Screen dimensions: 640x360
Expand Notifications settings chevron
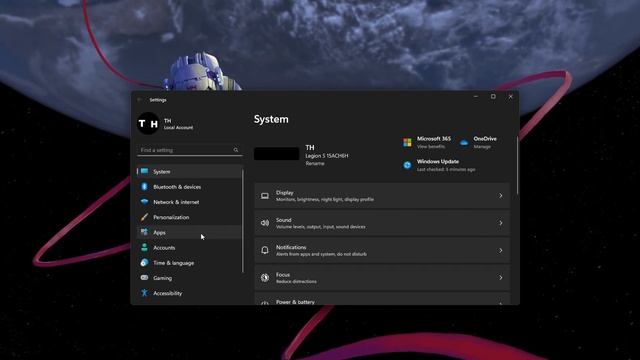pos(500,250)
